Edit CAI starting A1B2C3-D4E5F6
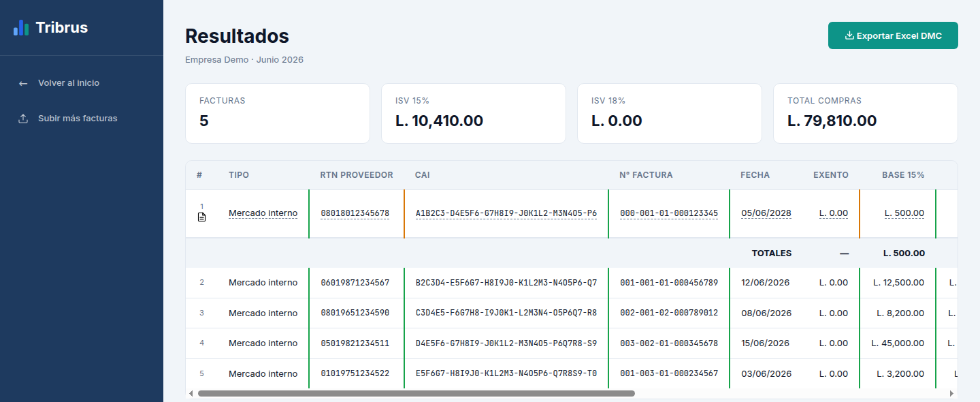Viewport: 980px width, 402px height. pyautogui.click(x=506, y=213)
